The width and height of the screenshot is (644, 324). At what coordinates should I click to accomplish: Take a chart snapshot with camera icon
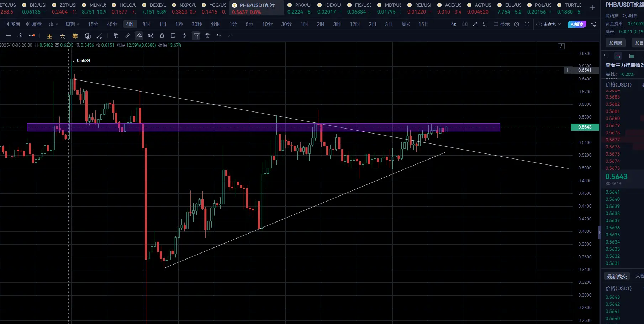[465, 24]
